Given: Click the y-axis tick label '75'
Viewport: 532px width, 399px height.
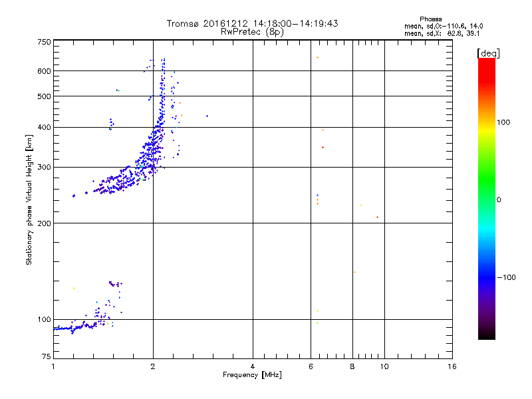Looking at the screenshot, I should [x=47, y=356].
